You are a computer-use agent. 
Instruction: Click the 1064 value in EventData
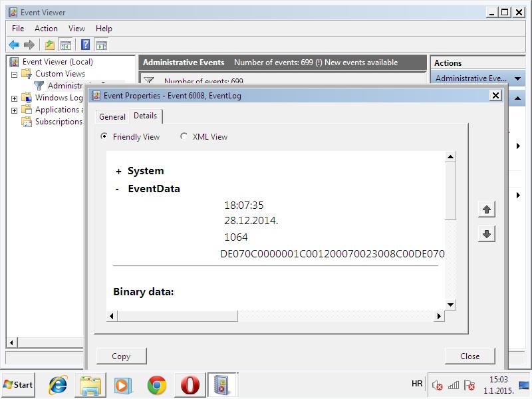click(236, 237)
